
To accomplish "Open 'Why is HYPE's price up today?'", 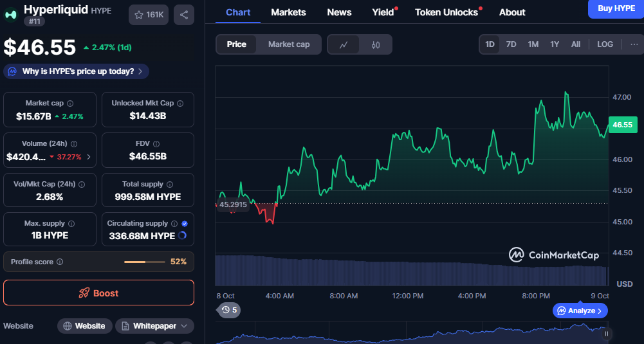I will 77,71.
